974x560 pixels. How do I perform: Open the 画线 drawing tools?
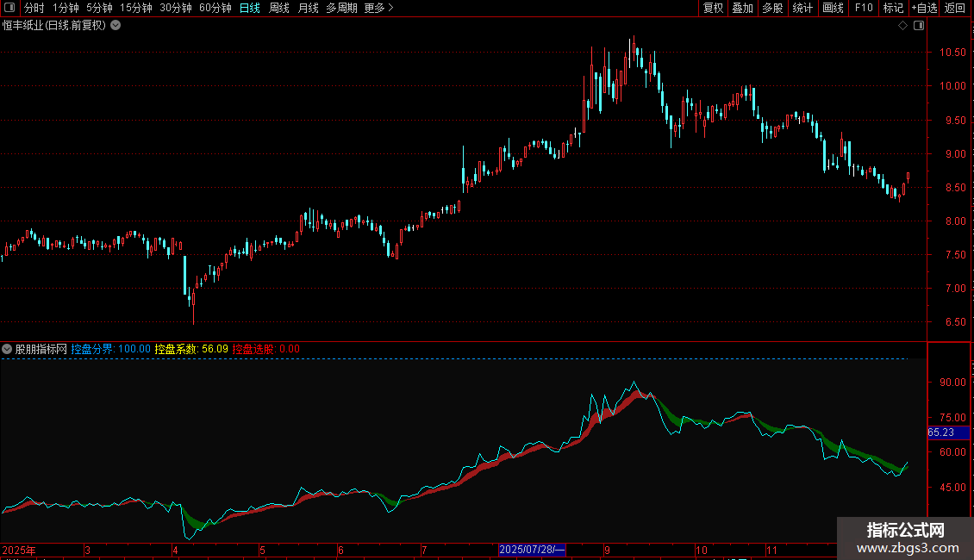tap(833, 8)
